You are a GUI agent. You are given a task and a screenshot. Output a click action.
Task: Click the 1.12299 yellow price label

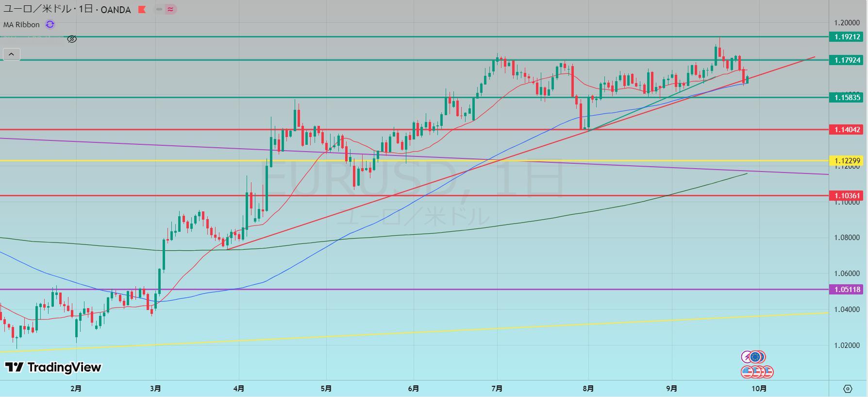click(x=848, y=161)
